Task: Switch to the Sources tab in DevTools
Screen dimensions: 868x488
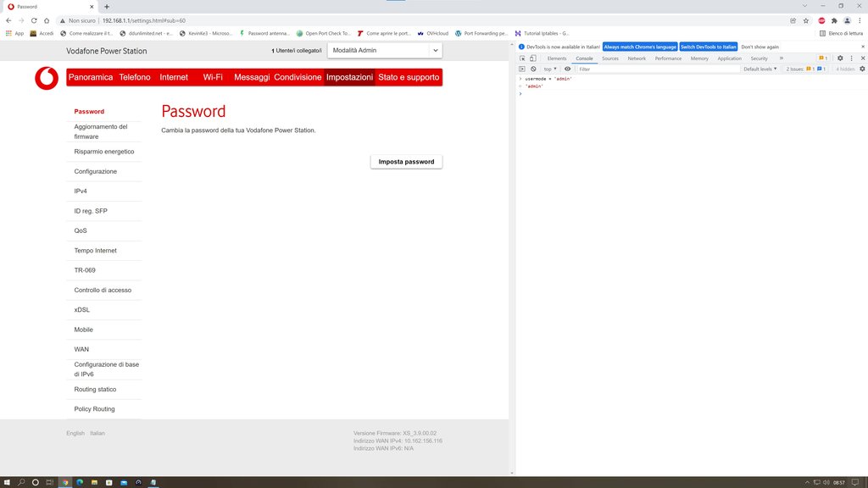Action: (x=610, y=58)
